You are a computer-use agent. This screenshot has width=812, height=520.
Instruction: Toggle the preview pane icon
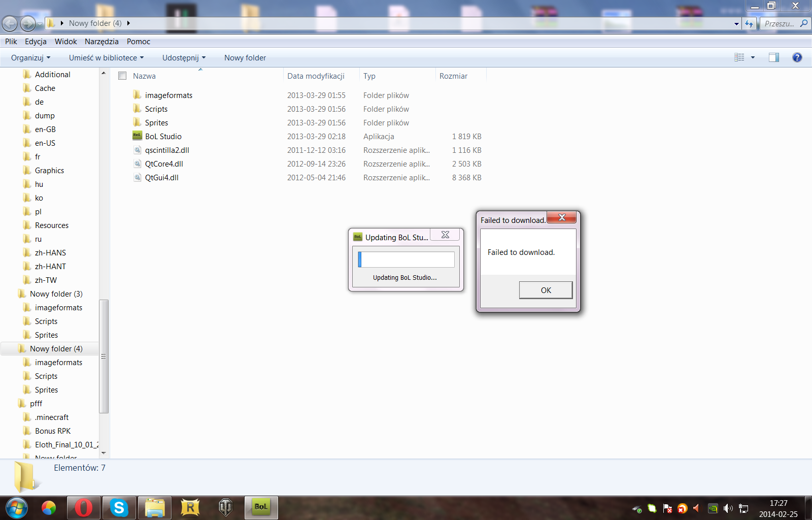tap(774, 57)
